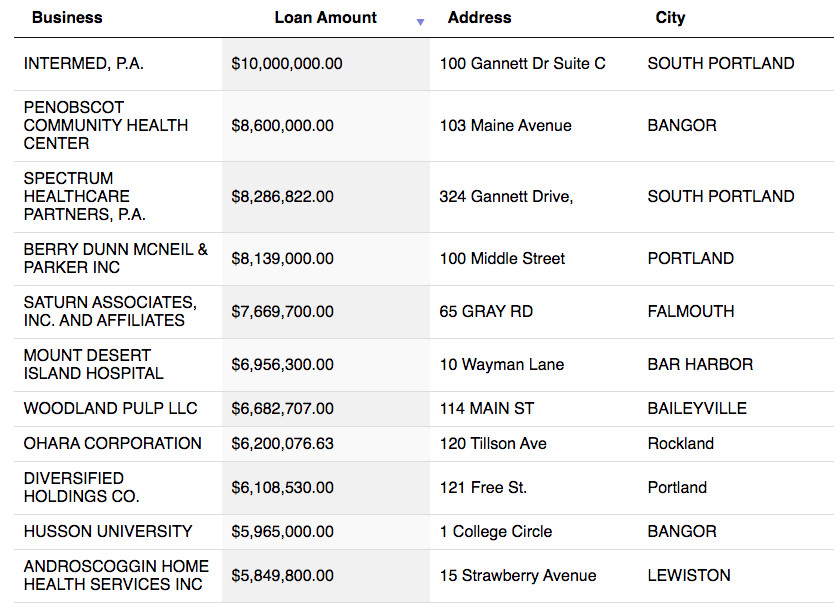Click the Loan Amount column header

tap(325, 18)
